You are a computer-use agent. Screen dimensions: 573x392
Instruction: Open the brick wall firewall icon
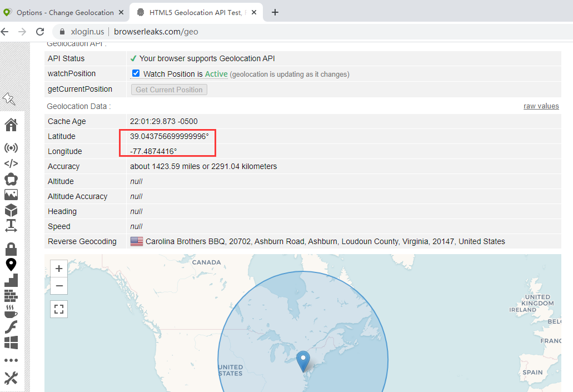(11, 296)
